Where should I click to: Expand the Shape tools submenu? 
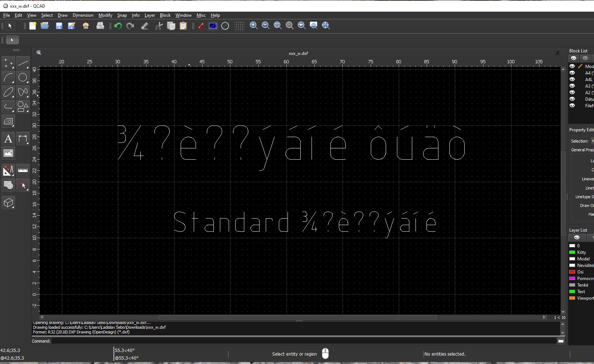coord(23,107)
